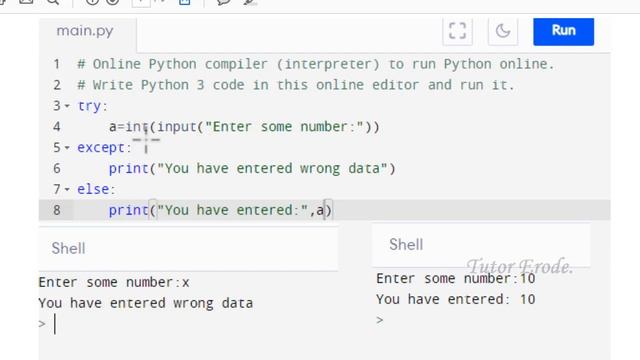Click the page number box in toolbar
The image size is (640, 360).
click(141, 2)
